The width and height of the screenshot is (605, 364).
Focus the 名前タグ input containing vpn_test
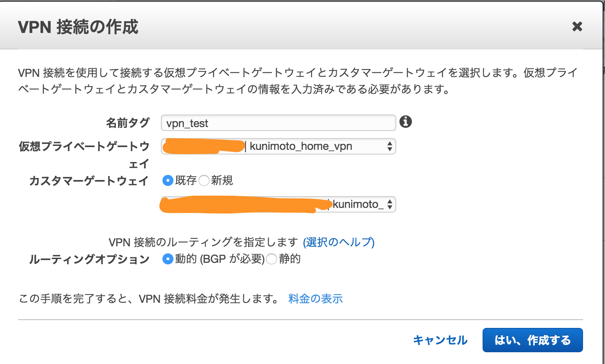[278, 123]
